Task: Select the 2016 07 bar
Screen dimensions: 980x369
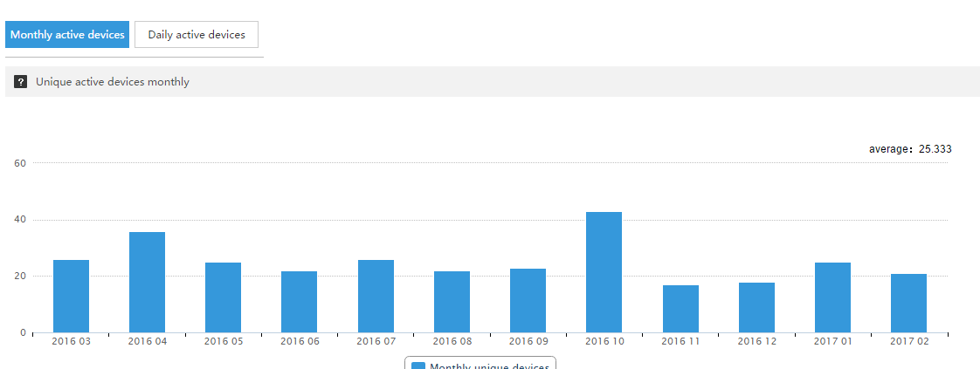Action: (x=376, y=297)
